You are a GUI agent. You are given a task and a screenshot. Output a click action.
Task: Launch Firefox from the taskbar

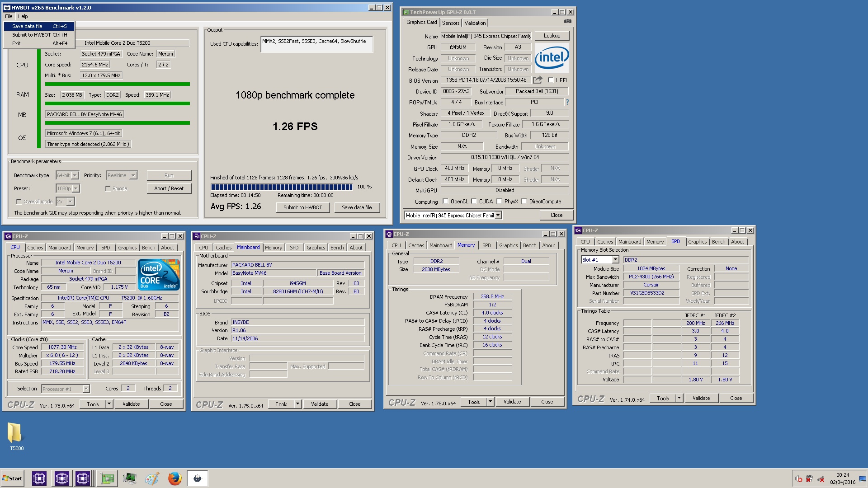175,479
